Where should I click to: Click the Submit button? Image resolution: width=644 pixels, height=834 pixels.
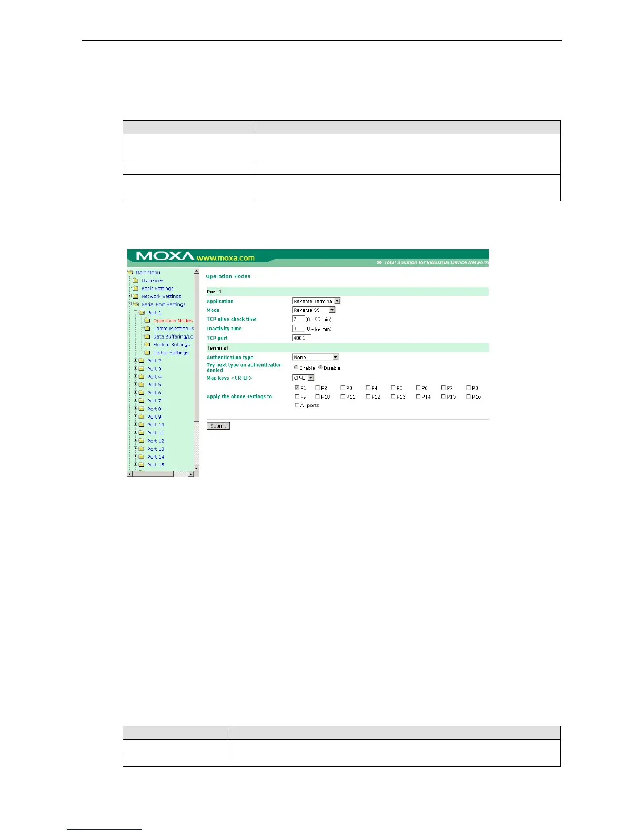point(218,426)
